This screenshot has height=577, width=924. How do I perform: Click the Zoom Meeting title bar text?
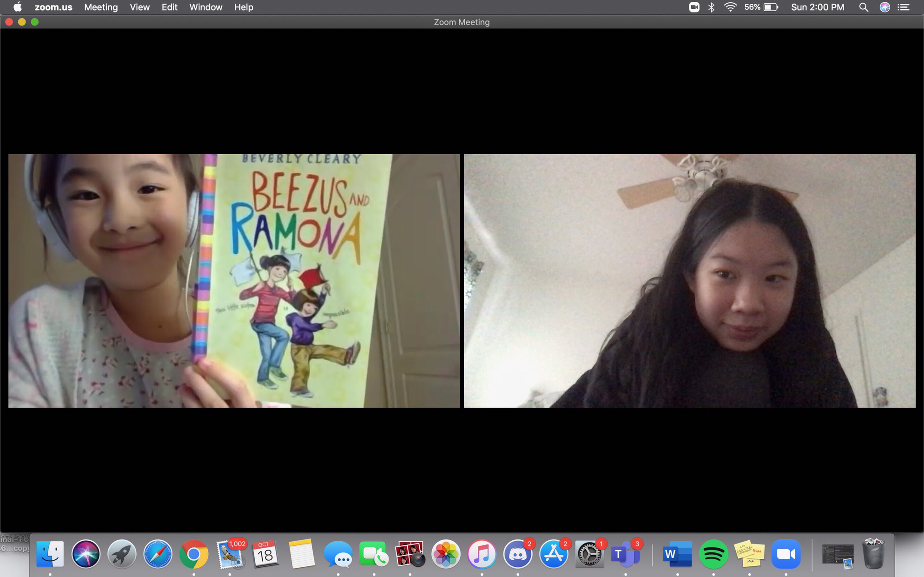tap(462, 22)
